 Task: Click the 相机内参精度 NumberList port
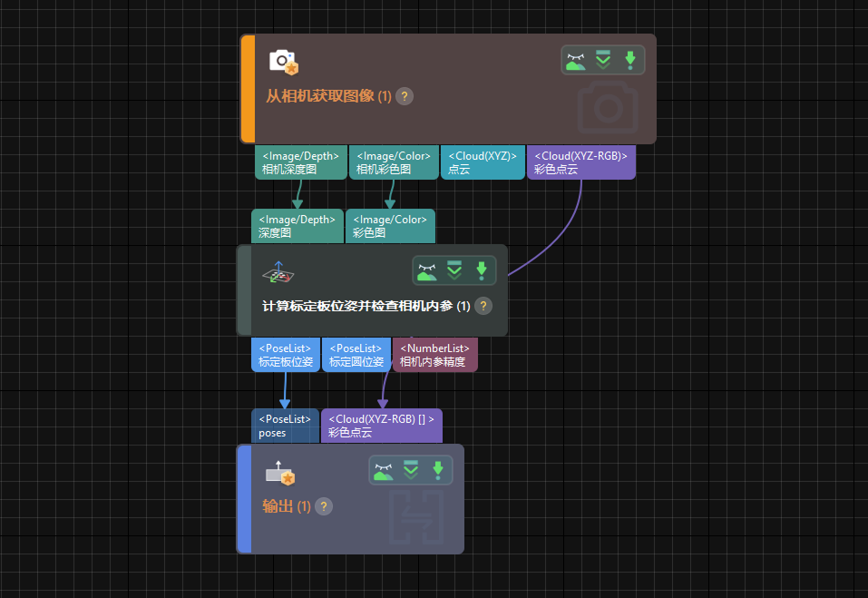(434, 355)
